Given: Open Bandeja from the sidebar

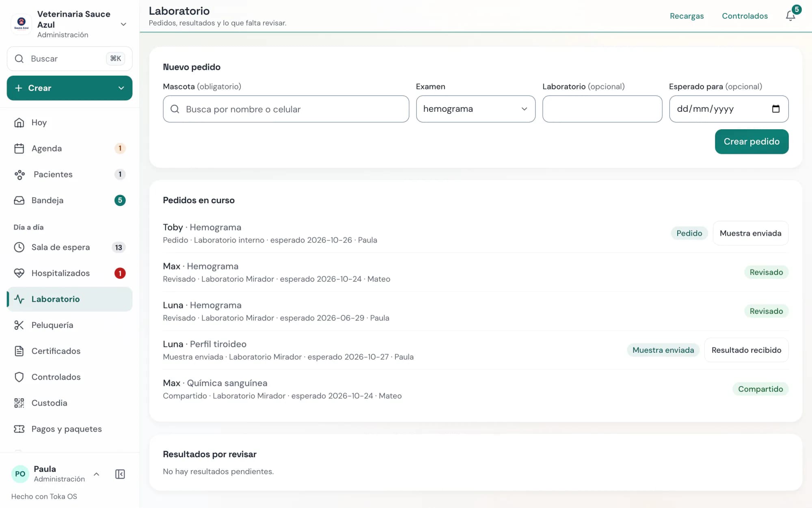Looking at the screenshot, I should 69,200.
